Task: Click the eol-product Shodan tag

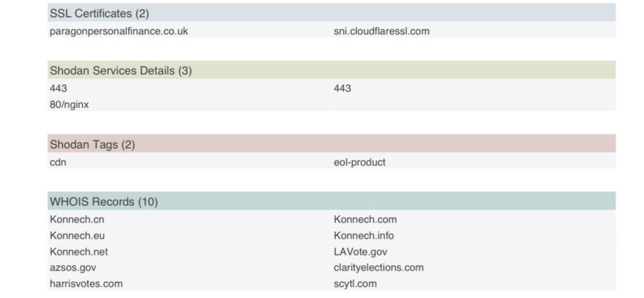Action: coord(360,162)
